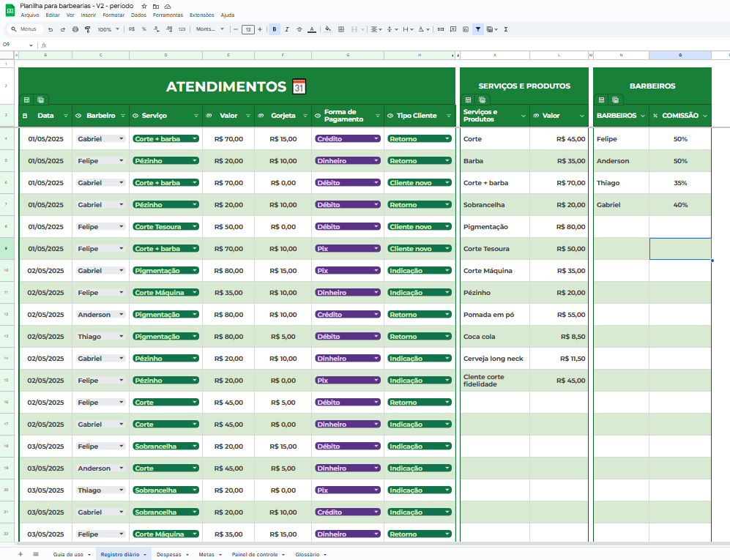Image resolution: width=730 pixels, height=560 pixels.
Task: Click the font size input field
Action: coord(247,29)
